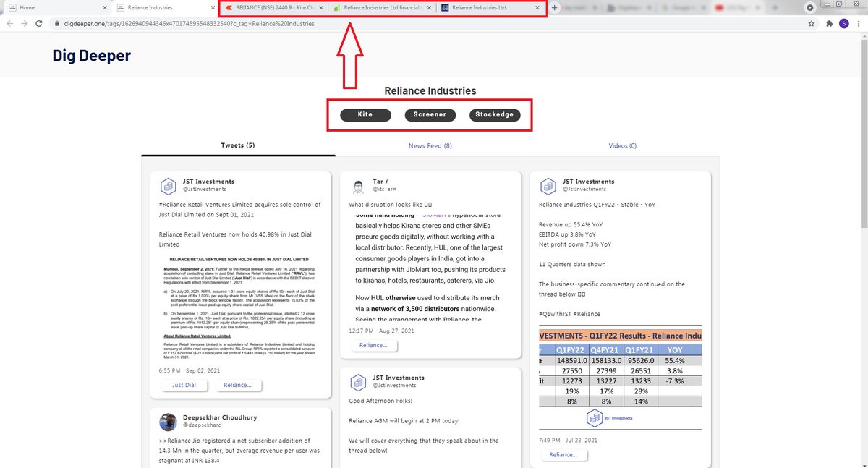Click Reliance tag on Just Dial tweet

pos(238,385)
